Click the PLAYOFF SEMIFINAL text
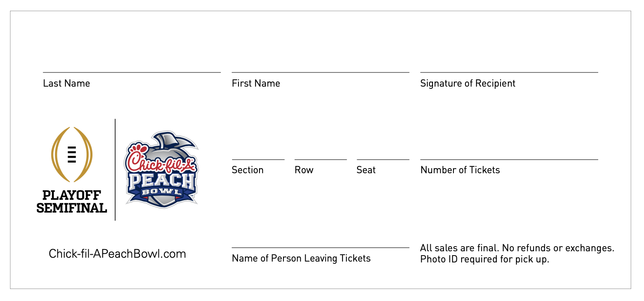 point(72,202)
